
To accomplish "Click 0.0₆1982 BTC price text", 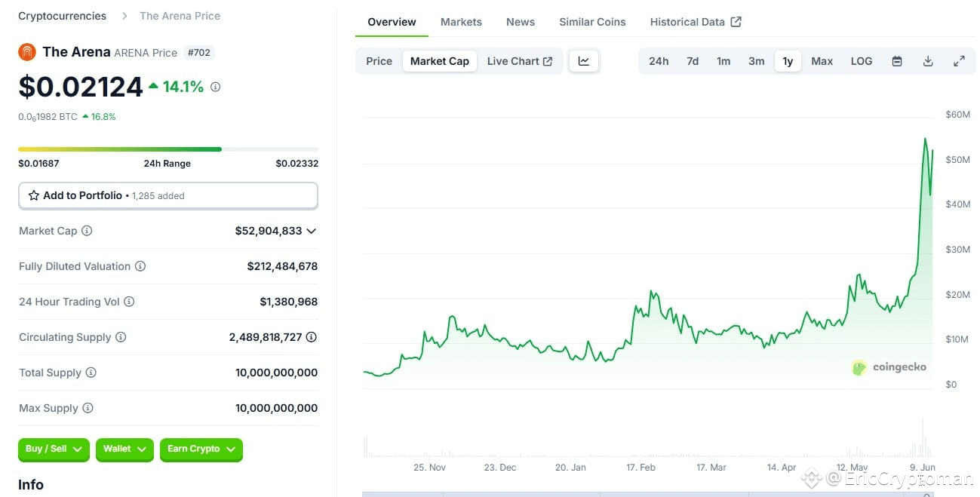I will click(48, 117).
